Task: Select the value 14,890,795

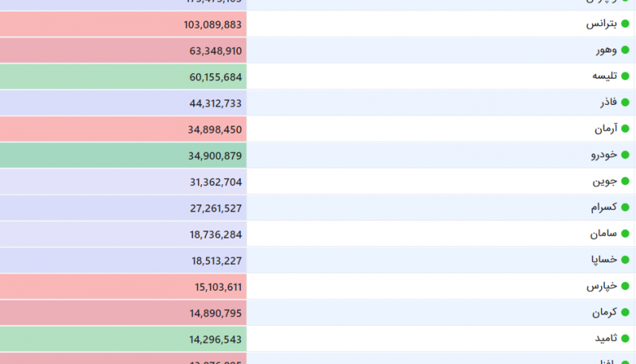Action: click(215, 313)
